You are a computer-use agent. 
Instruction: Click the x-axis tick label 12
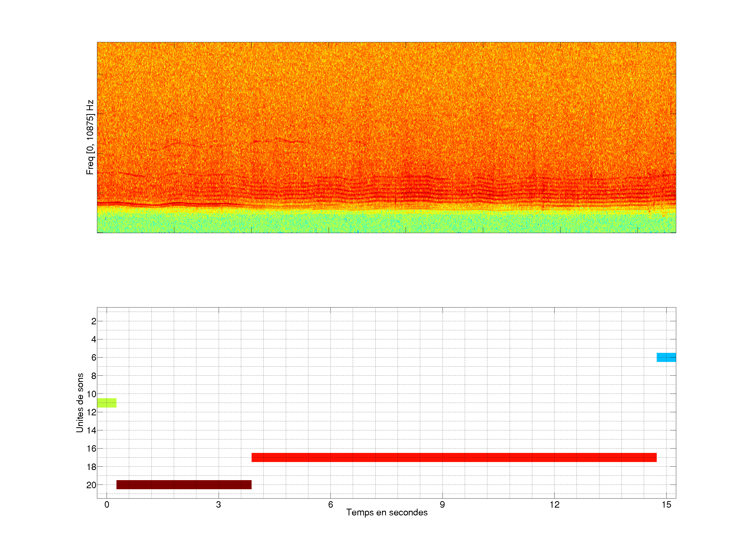(x=554, y=505)
